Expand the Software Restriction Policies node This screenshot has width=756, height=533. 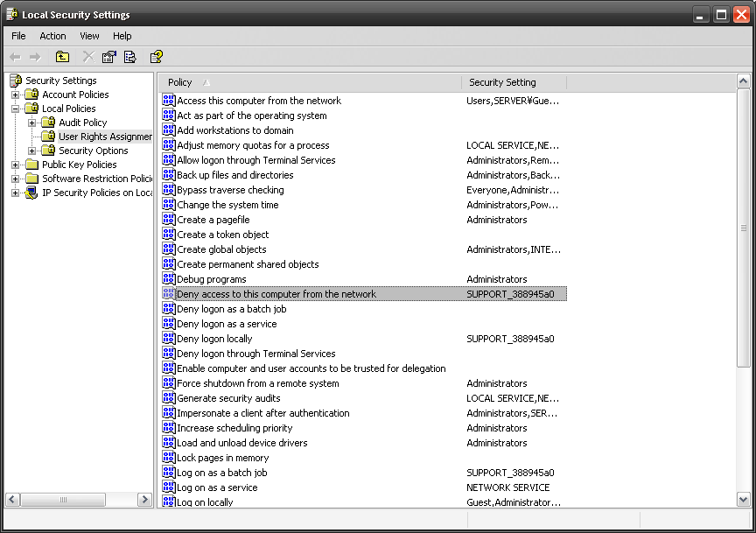click(16, 179)
